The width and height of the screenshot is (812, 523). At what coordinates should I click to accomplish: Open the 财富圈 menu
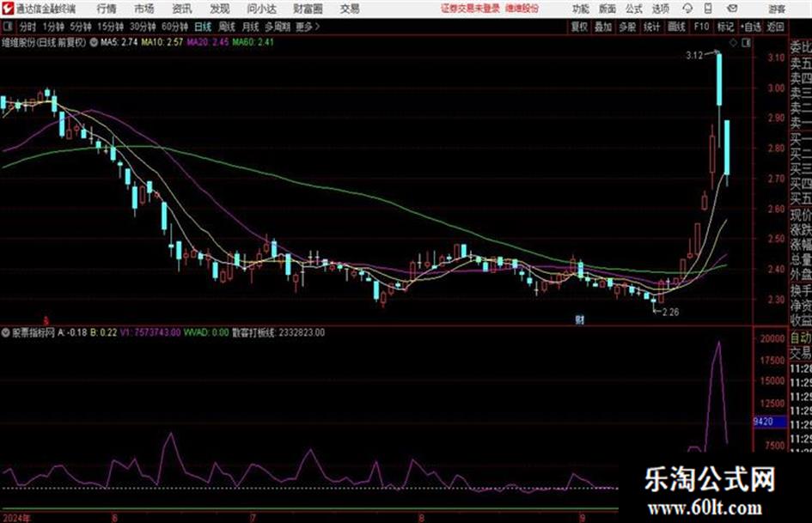308,9
